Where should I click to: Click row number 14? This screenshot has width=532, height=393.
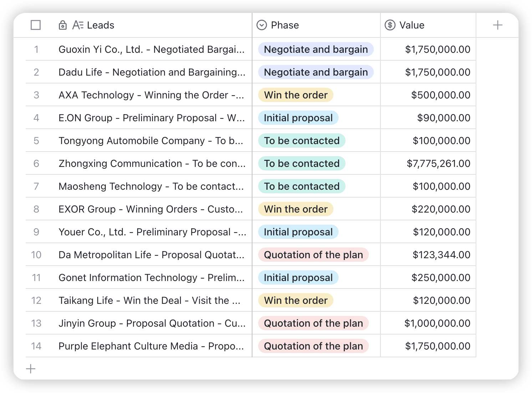[36, 346]
